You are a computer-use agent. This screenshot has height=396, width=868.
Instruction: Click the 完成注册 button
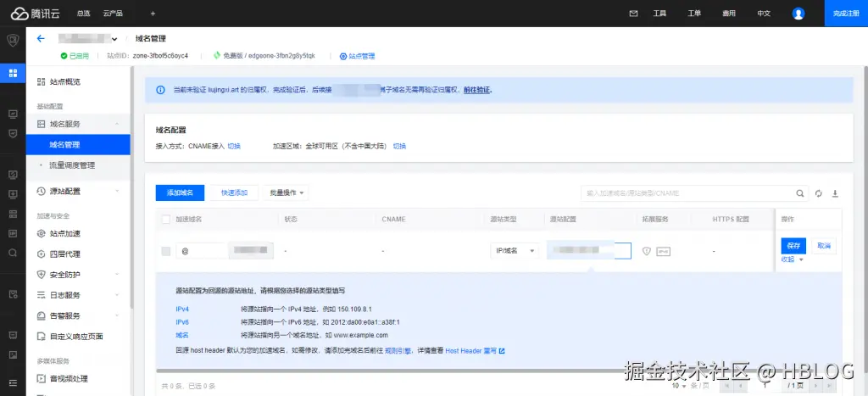(x=847, y=14)
